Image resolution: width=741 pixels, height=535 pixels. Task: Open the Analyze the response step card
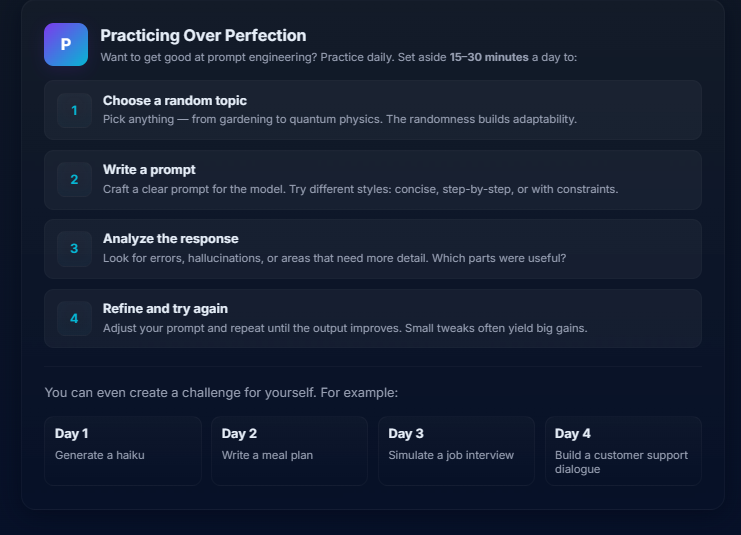pyautogui.click(x=372, y=249)
